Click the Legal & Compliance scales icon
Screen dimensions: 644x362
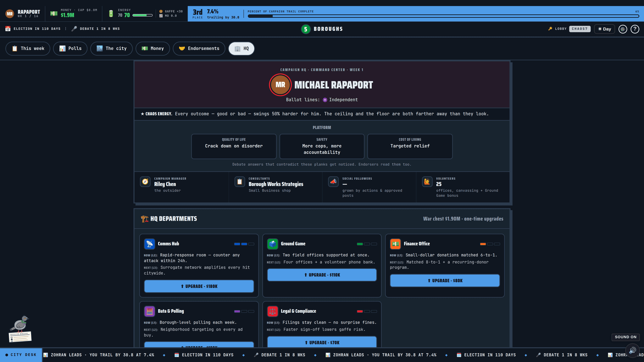point(272,311)
